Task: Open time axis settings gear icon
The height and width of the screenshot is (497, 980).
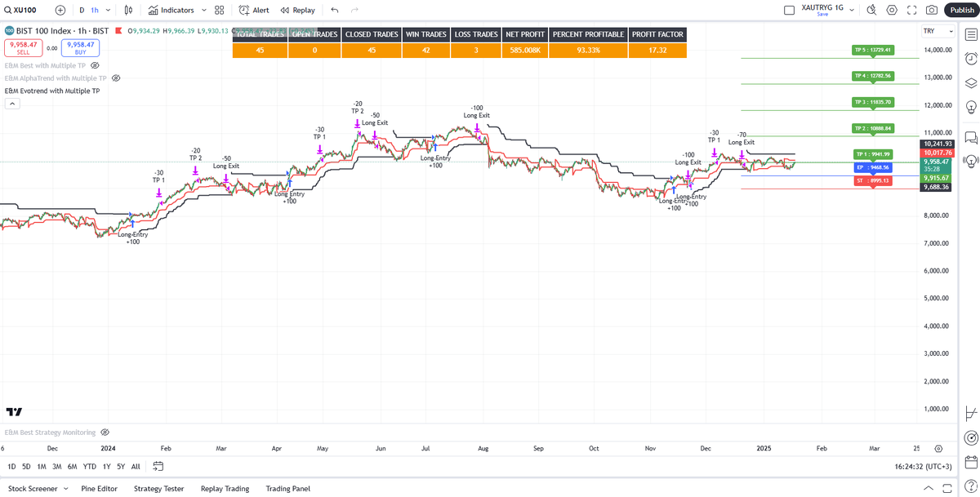Action: click(x=938, y=449)
